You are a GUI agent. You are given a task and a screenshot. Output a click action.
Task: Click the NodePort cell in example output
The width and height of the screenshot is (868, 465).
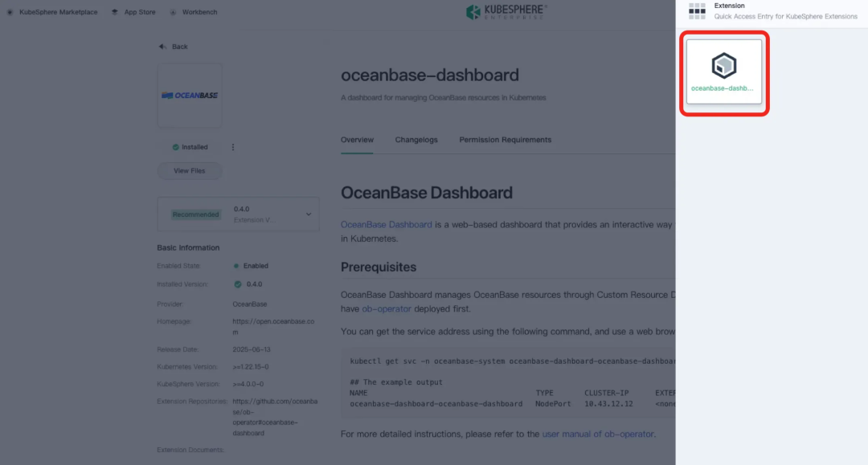[553, 404]
